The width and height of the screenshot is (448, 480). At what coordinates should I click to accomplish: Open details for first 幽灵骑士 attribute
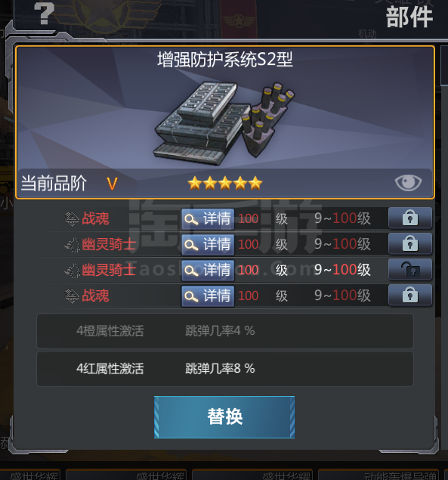208,245
